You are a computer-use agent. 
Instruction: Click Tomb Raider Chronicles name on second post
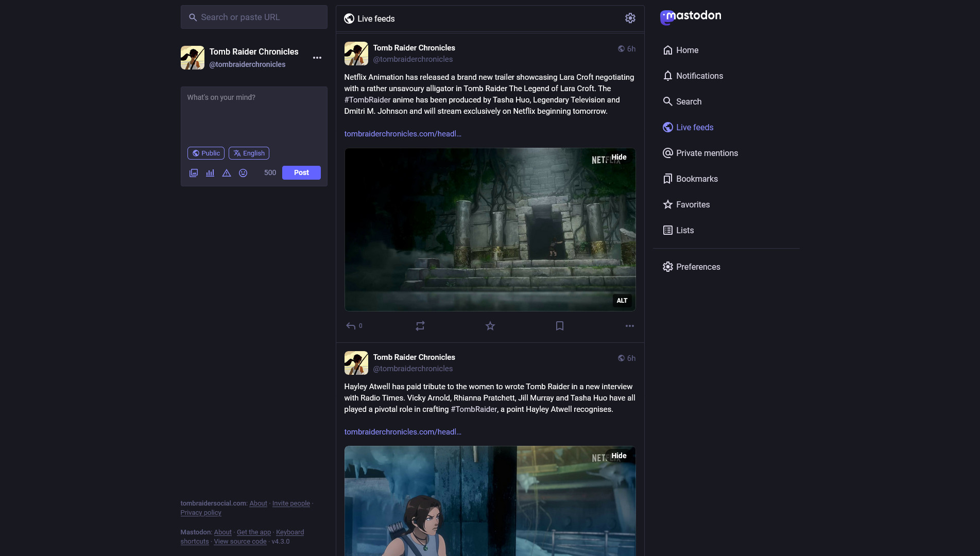(414, 357)
